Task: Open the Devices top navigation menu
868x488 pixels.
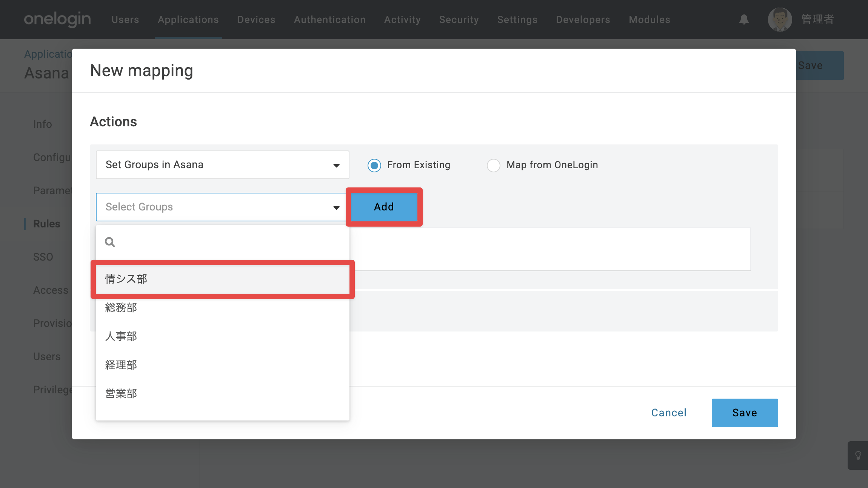Action: [x=256, y=20]
